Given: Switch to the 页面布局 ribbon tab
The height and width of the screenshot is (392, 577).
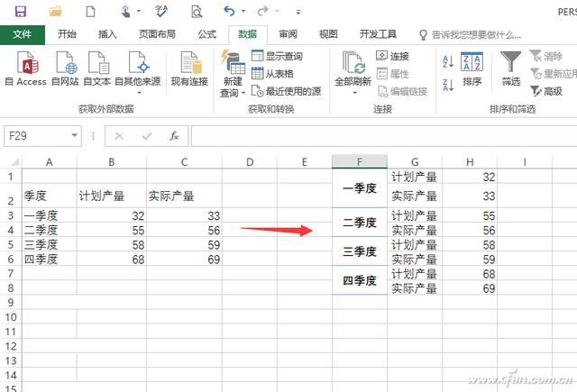Looking at the screenshot, I should 157,34.
